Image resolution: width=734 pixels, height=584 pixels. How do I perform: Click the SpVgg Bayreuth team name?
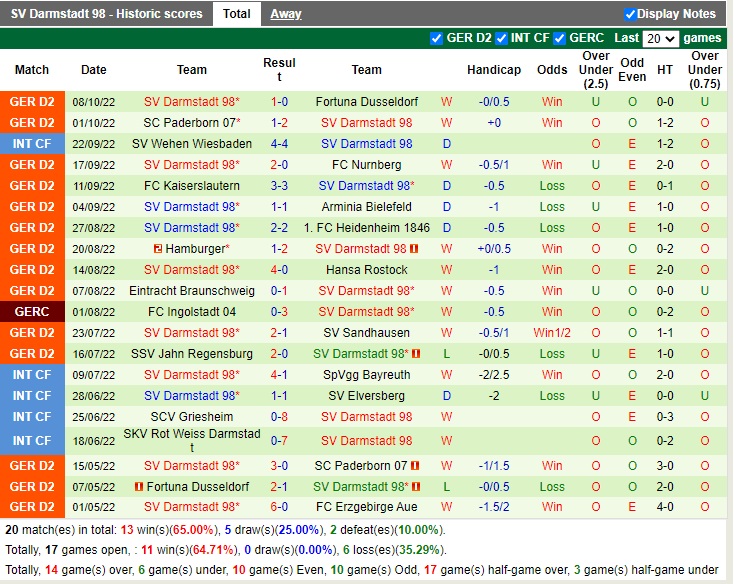[x=367, y=375]
